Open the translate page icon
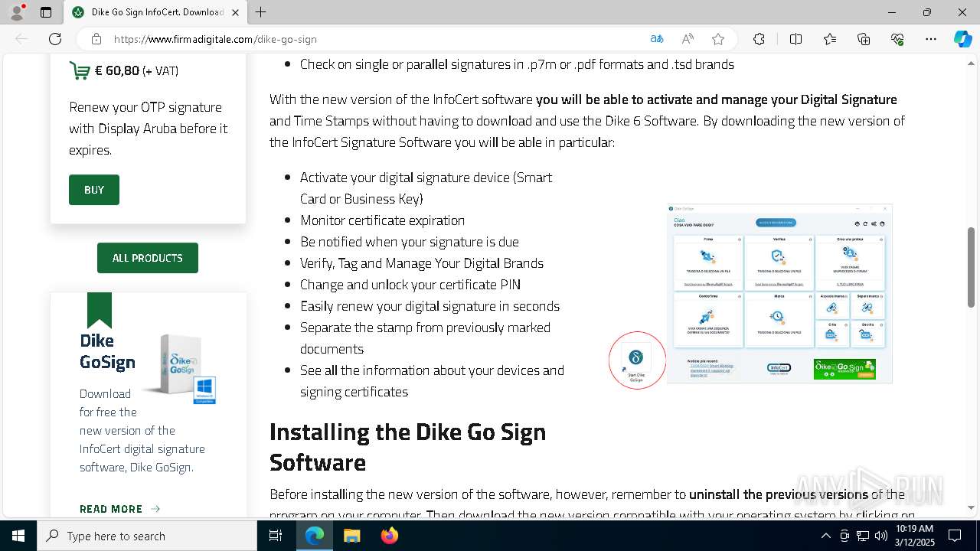 [x=657, y=39]
